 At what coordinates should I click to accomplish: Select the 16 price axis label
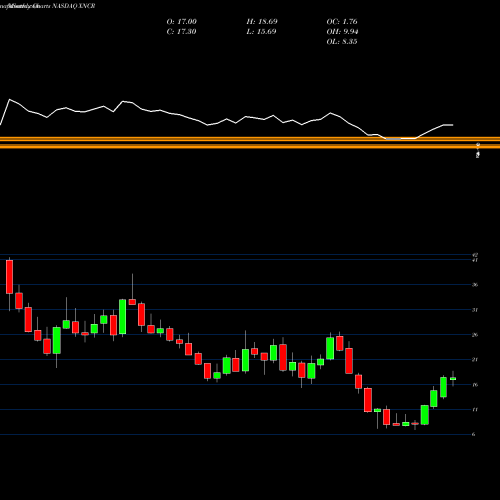click(x=475, y=385)
